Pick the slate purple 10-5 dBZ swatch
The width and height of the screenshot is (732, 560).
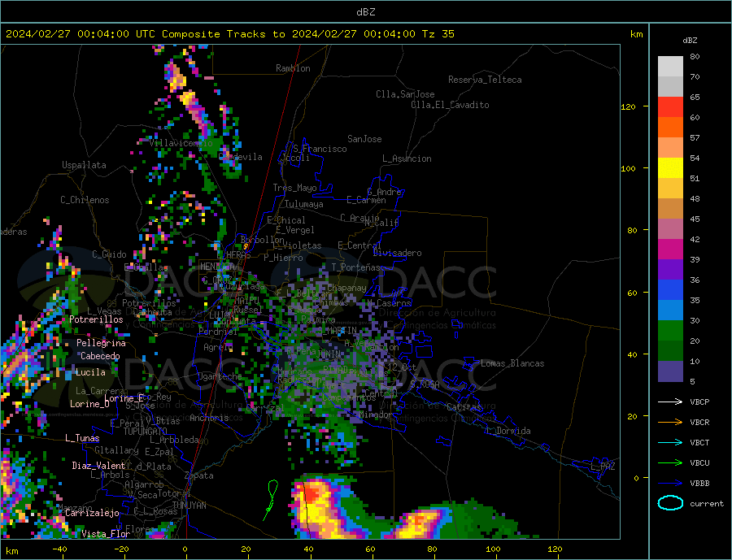[x=670, y=371]
